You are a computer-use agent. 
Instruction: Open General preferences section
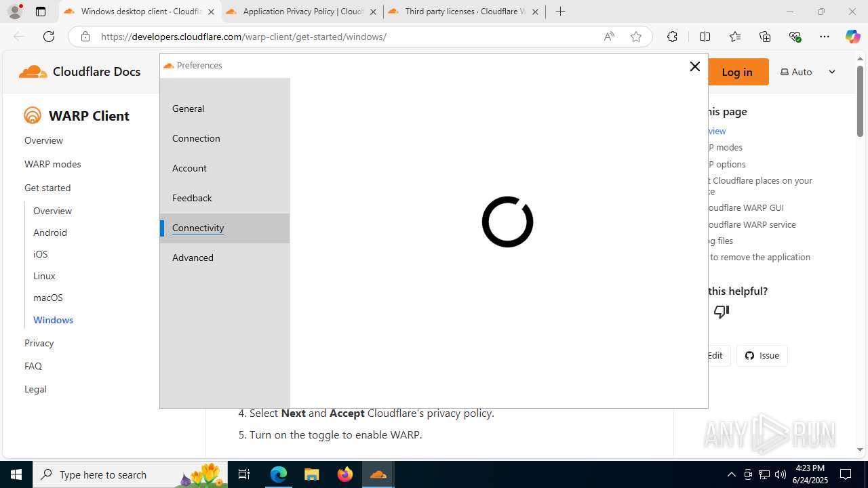[x=224, y=108]
